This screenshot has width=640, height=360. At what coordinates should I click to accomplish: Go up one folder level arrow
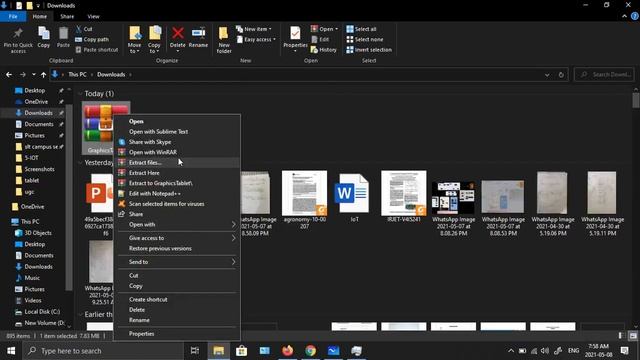point(43,75)
